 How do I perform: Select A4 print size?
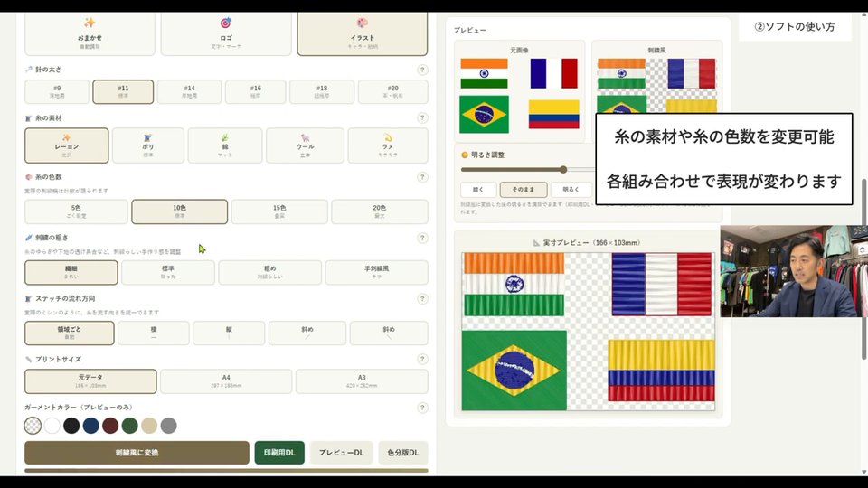(226, 381)
